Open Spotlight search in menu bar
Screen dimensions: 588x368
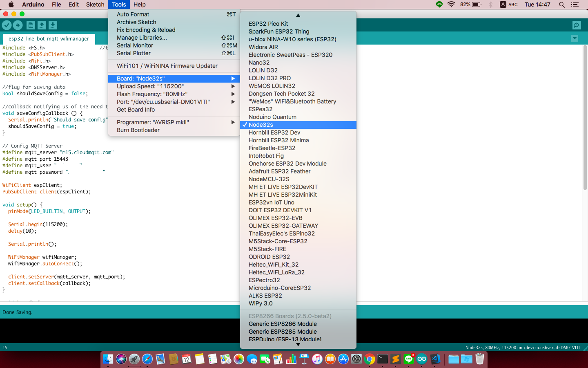pyautogui.click(x=562, y=4)
